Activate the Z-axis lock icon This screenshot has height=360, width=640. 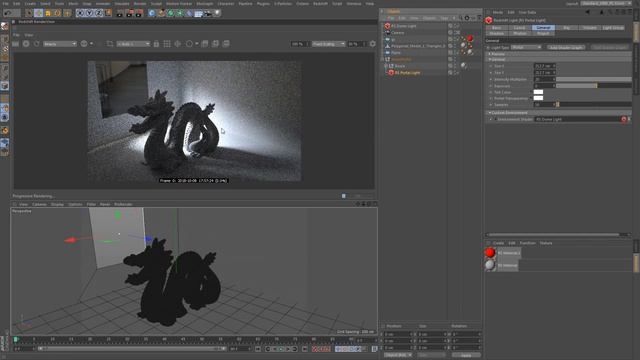click(99, 13)
